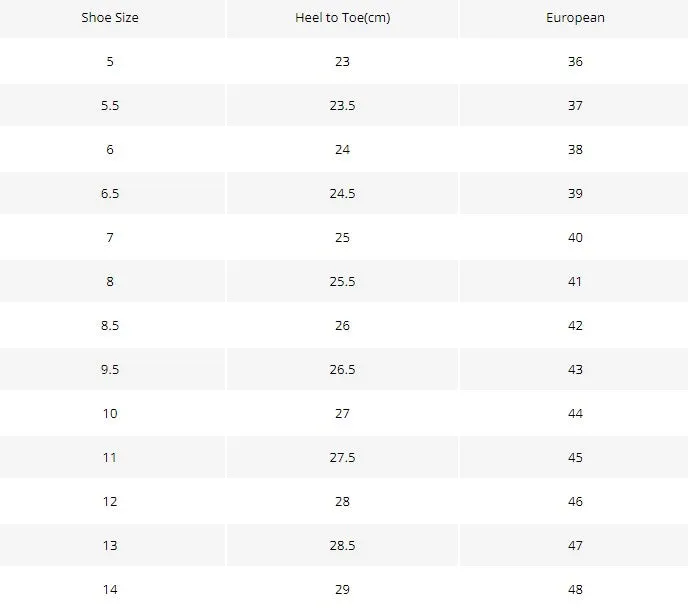This screenshot has height=610, width=688.
Task: Click European size 38 cell
Action: 575,150
